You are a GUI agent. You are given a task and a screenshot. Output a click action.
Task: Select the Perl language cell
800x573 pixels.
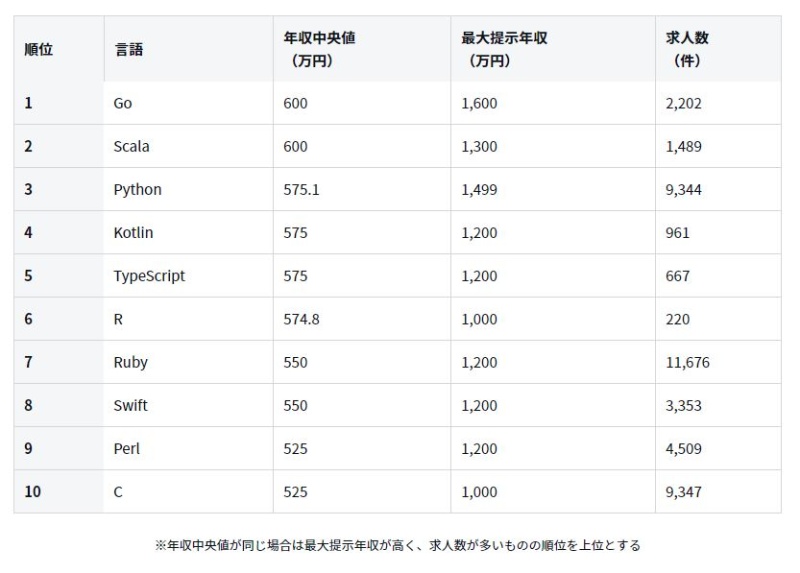coord(127,449)
